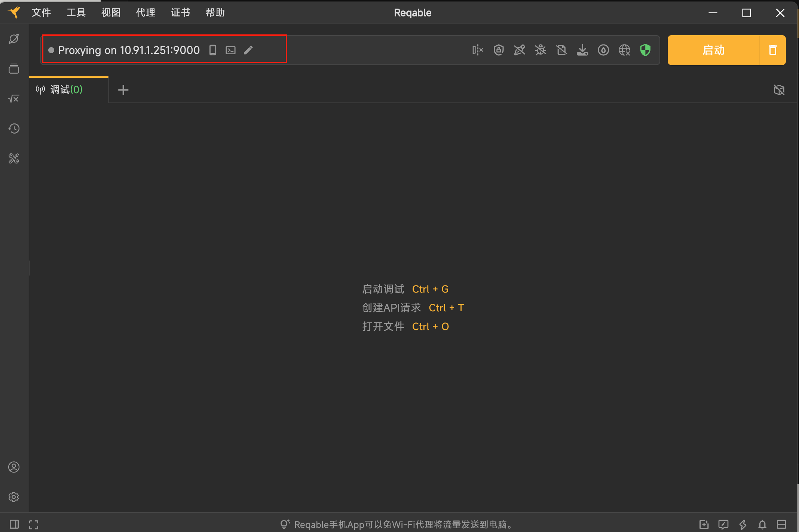Toggle the sidebar panel layout icon
Image resolution: width=799 pixels, height=532 pixels.
pyautogui.click(x=14, y=524)
